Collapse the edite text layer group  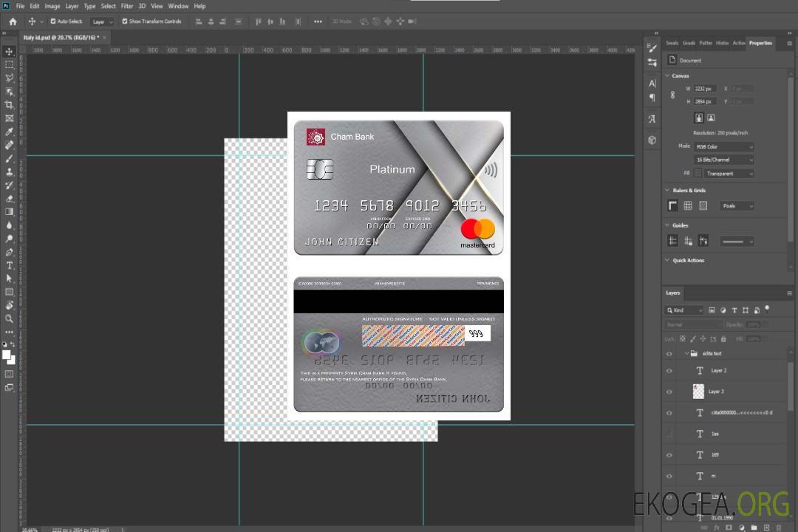tap(686, 353)
